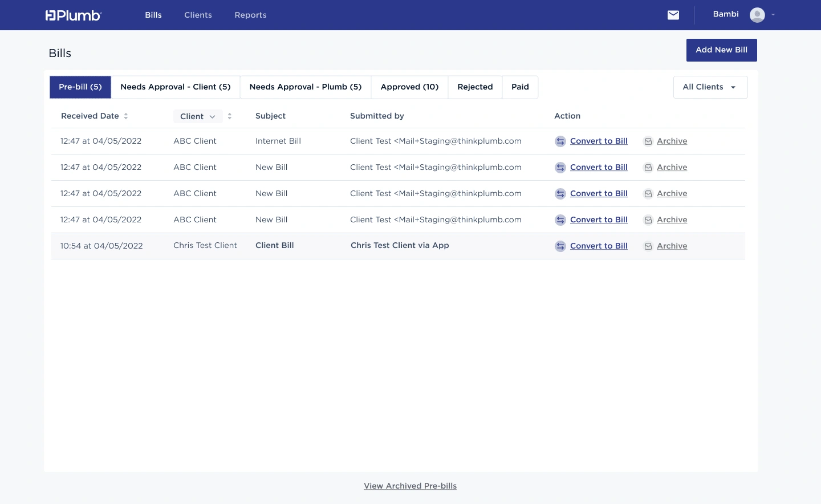This screenshot has height=504, width=821.
Task: Click convert icon in Chris Test Client row
Action: point(560,246)
